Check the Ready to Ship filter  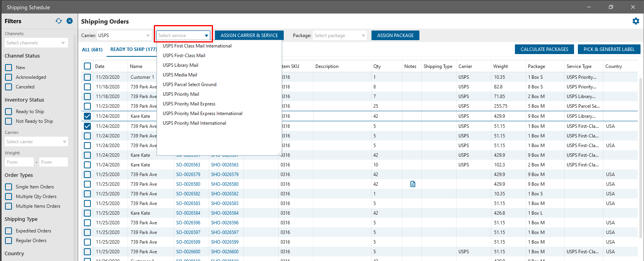(x=9, y=112)
